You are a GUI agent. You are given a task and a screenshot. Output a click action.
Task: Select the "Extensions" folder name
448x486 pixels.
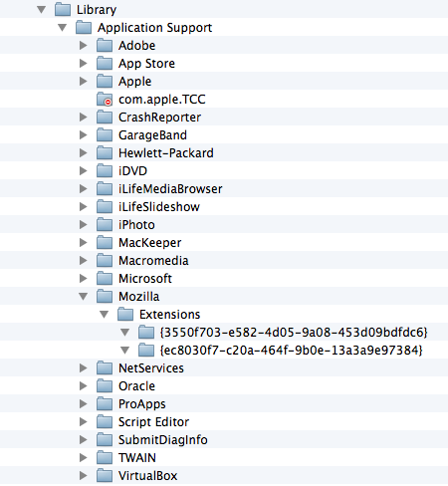click(170, 315)
